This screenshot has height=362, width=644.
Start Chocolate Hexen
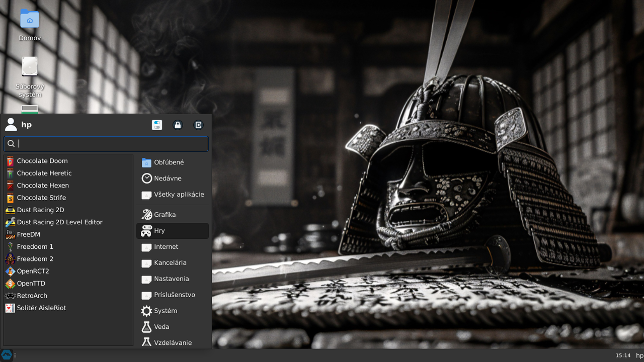pyautogui.click(x=68, y=186)
